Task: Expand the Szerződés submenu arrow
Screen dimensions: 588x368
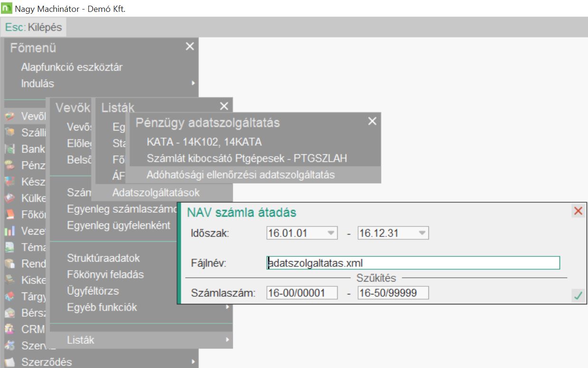Action: point(193,362)
